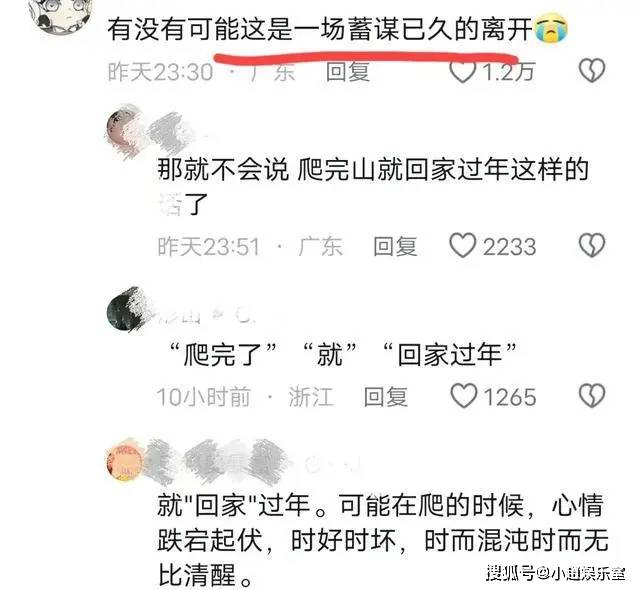The height and width of the screenshot is (590, 640).
Task: Open the quoted reply “爬完了” “就” “回家过年”
Action: click(343, 354)
